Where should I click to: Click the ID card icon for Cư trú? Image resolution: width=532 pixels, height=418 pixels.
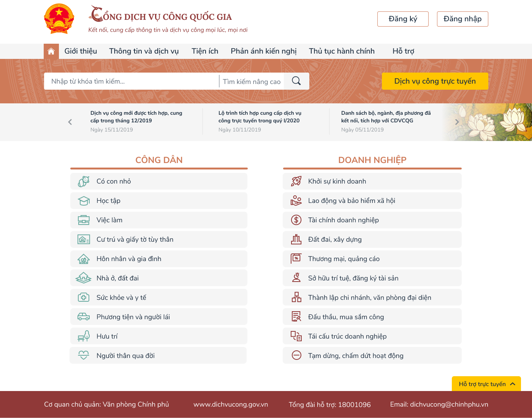(x=84, y=239)
